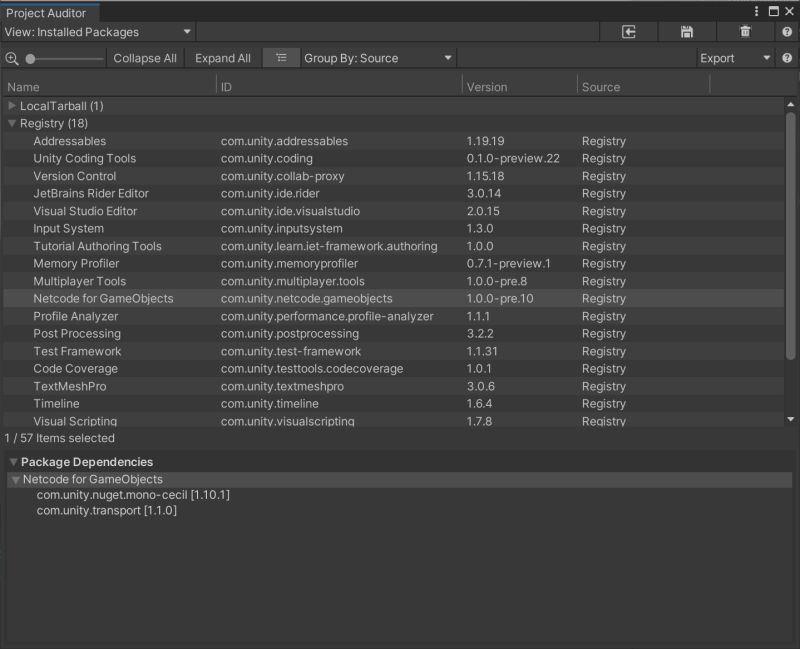
Task: Open the Export dropdown
Action: pyautogui.click(x=735, y=58)
